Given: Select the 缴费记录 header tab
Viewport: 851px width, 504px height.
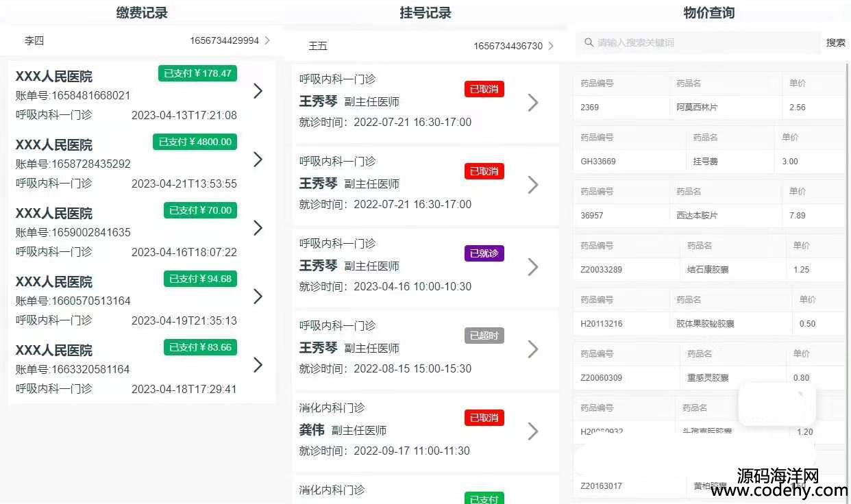Looking at the screenshot, I should coord(142,12).
